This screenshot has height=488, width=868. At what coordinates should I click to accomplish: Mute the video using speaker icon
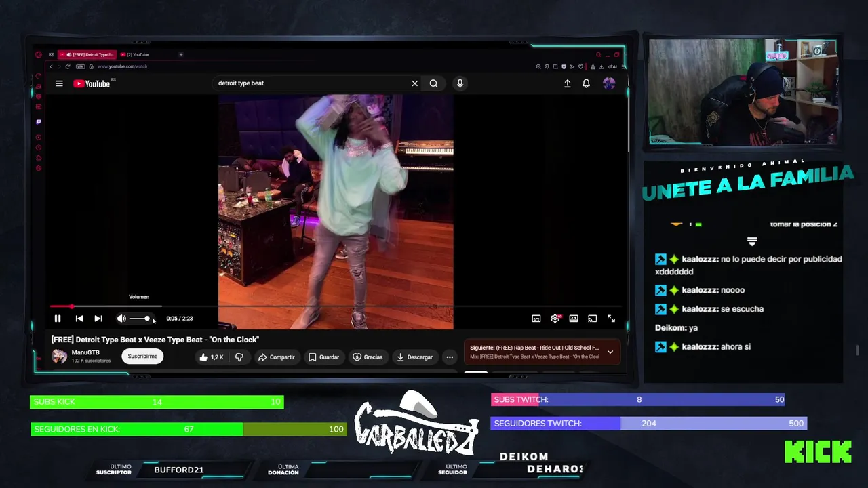[121, 319]
